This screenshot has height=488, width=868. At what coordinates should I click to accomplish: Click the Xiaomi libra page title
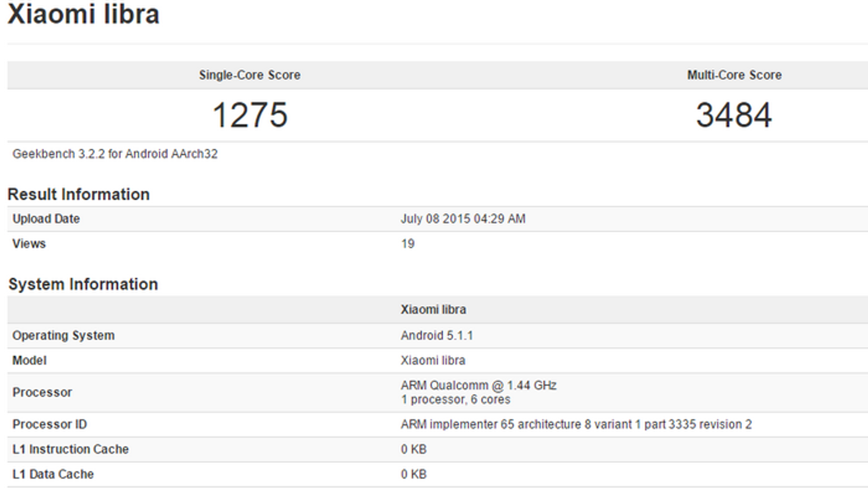[84, 14]
